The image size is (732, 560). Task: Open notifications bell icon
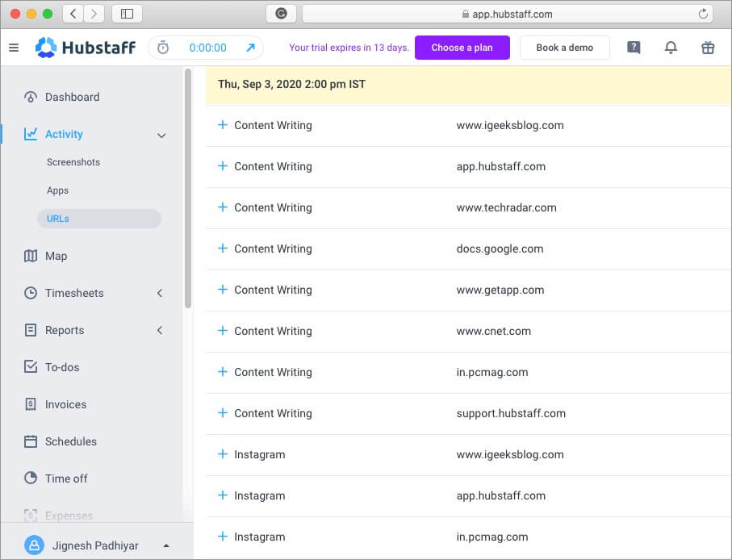[671, 47]
